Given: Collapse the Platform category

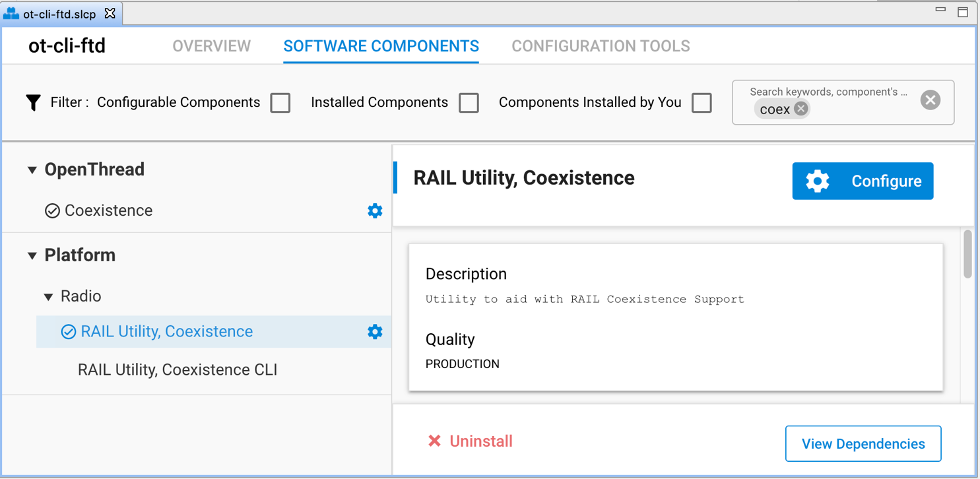Looking at the screenshot, I should [32, 255].
